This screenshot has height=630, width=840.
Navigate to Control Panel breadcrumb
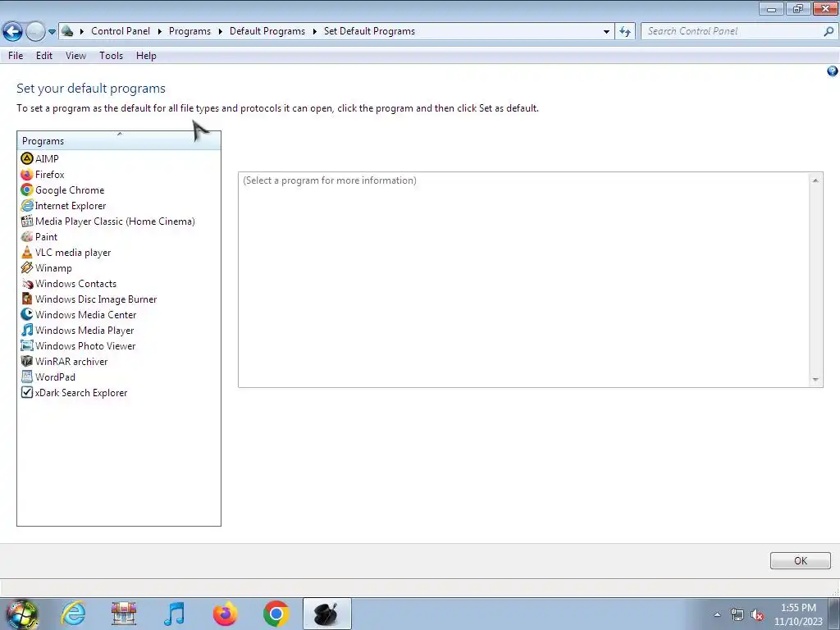[x=121, y=31]
